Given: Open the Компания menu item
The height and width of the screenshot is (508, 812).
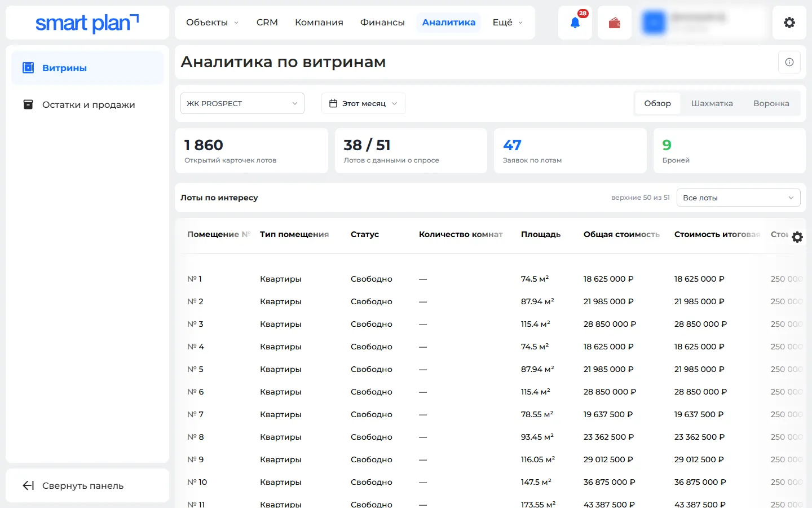Looking at the screenshot, I should pos(319,23).
